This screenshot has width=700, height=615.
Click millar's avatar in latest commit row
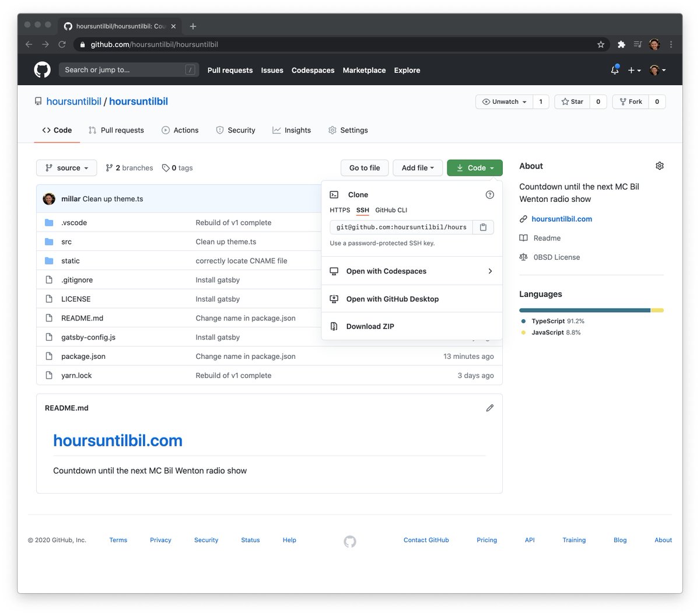tap(49, 199)
